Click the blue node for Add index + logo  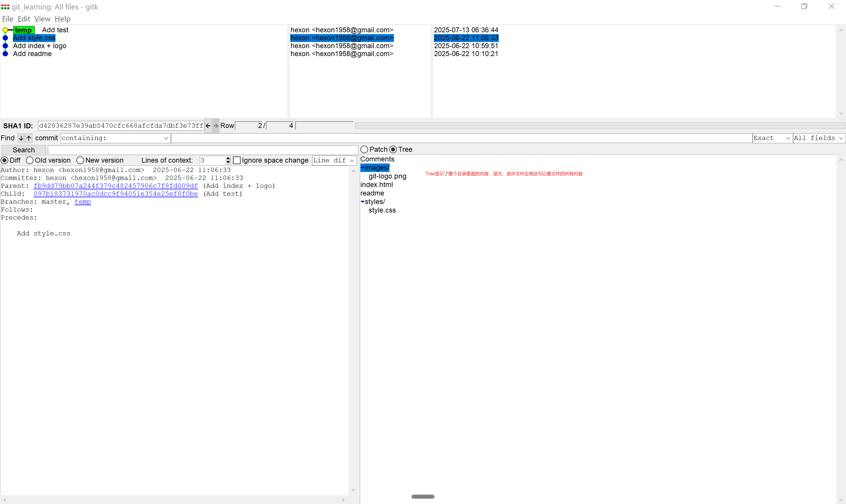pyautogui.click(x=5, y=46)
